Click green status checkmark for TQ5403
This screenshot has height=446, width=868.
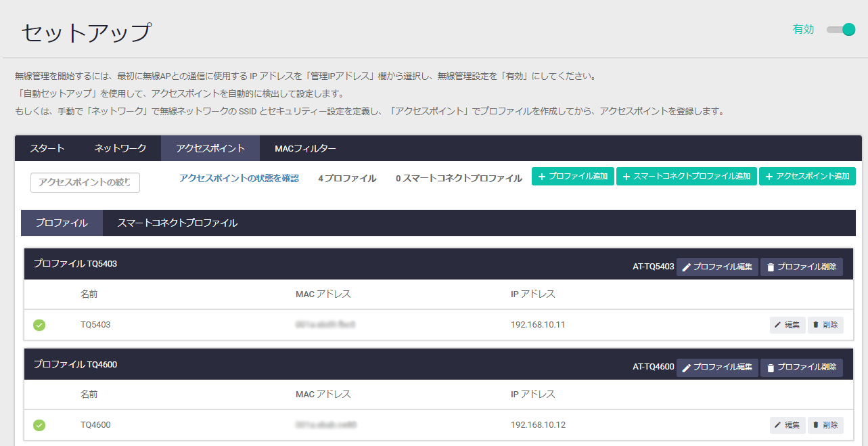39,325
